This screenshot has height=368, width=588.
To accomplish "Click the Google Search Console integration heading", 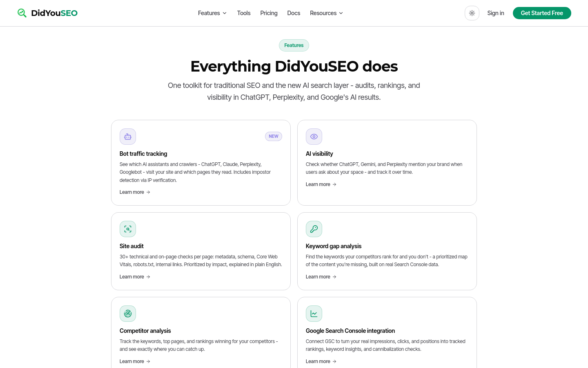I will click(x=350, y=331).
